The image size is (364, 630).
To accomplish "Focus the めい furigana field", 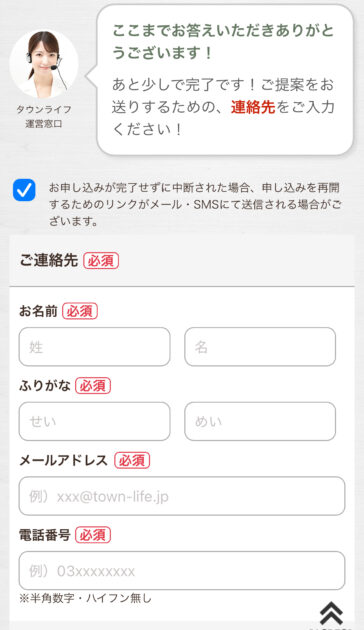I will click(x=260, y=421).
